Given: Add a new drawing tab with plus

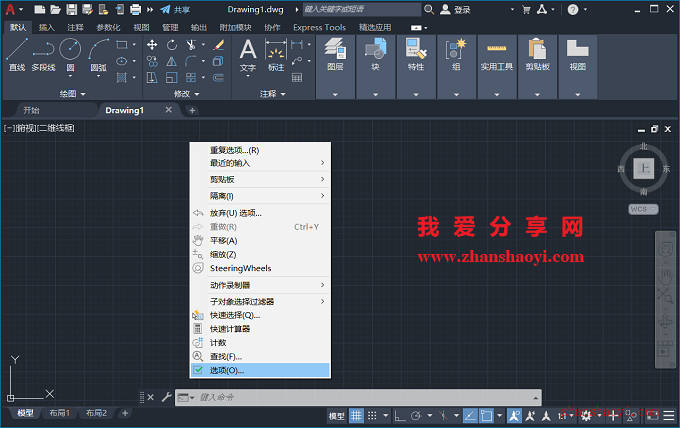Looking at the screenshot, I should [x=192, y=111].
